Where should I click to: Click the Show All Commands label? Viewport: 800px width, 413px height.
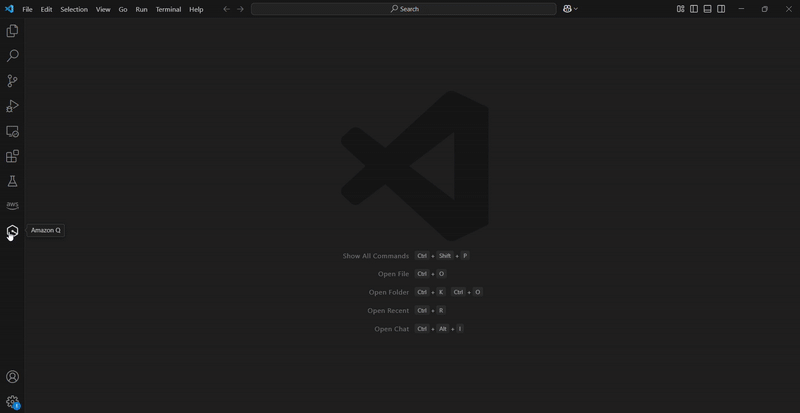click(x=376, y=256)
